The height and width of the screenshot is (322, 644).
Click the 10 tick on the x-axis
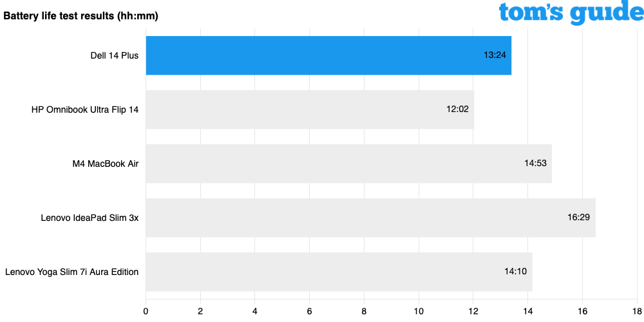pos(419,310)
